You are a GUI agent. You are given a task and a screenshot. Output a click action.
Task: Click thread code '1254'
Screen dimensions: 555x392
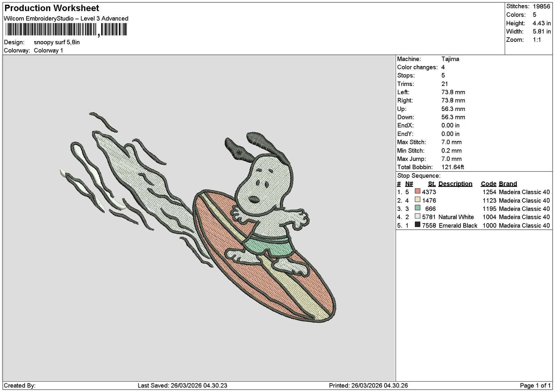coord(489,192)
